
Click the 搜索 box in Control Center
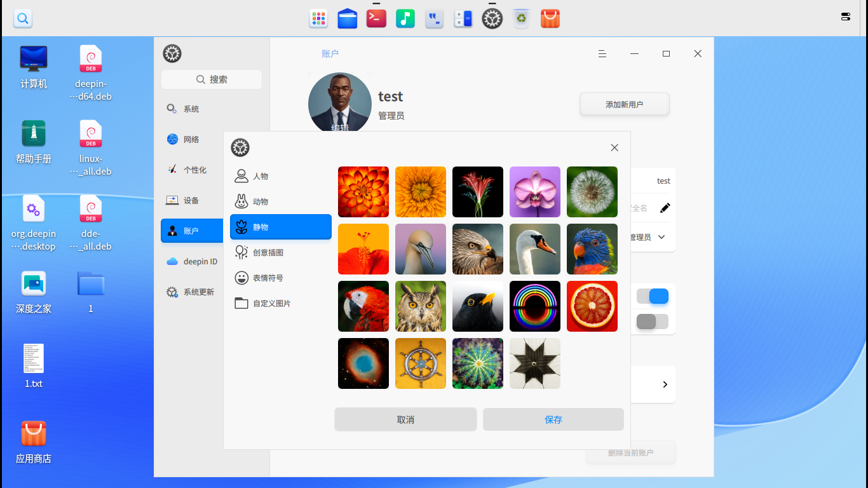212,79
